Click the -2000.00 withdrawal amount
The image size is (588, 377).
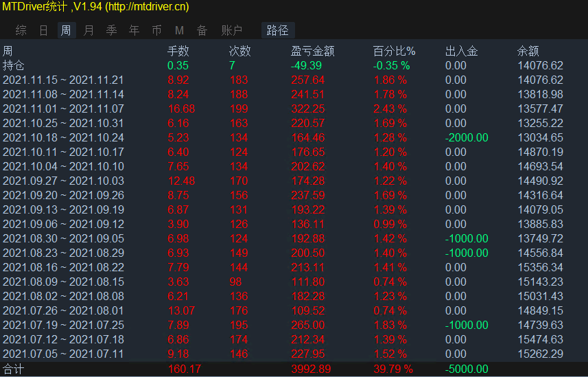coord(467,137)
